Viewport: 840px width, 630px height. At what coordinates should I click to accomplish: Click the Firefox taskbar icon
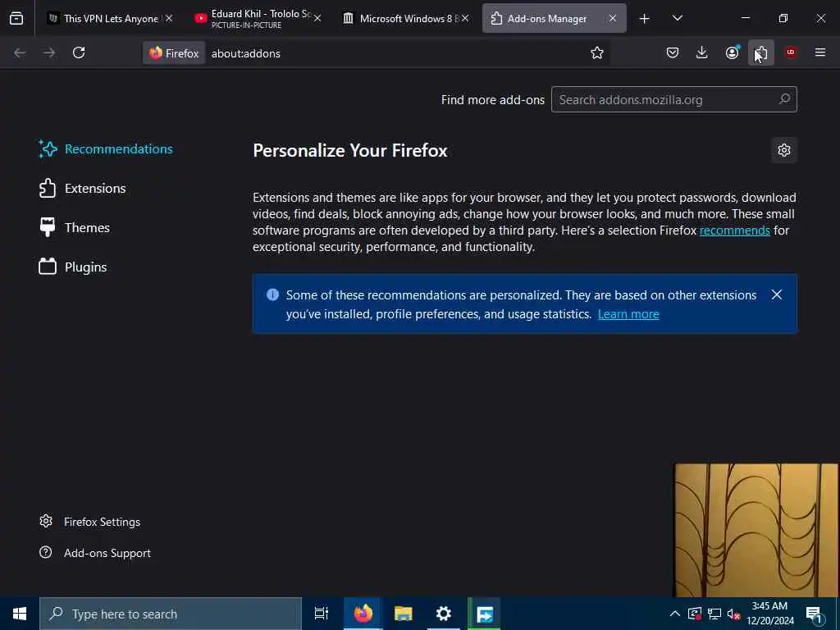pos(363,614)
